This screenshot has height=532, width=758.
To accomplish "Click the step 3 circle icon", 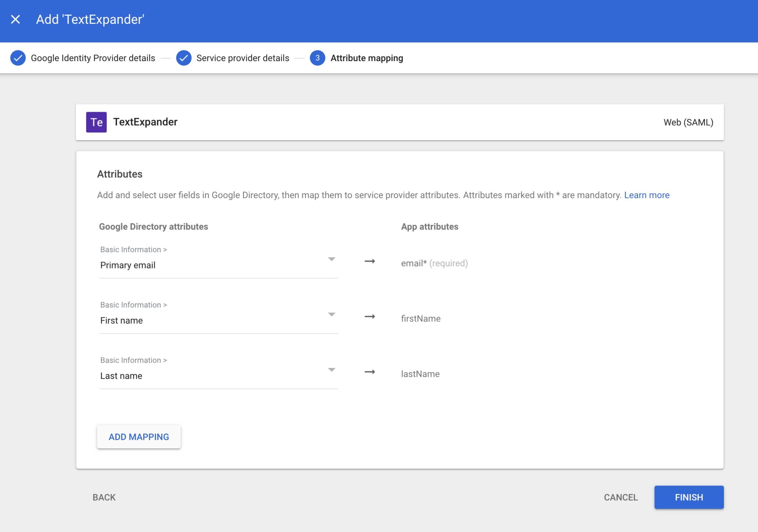I will click(x=317, y=58).
